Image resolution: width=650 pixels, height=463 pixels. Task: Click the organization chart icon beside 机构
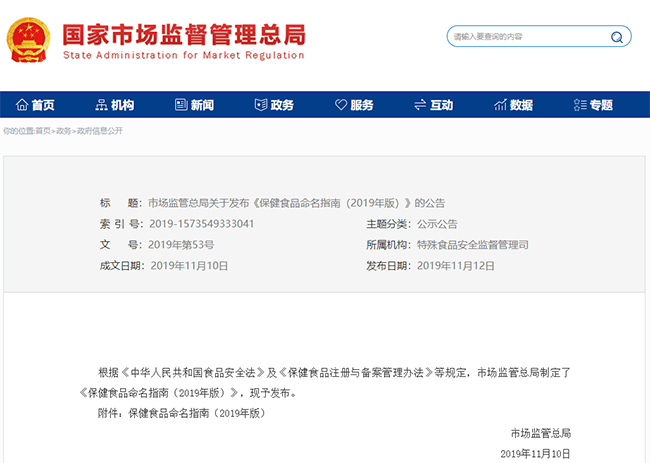pos(102,105)
